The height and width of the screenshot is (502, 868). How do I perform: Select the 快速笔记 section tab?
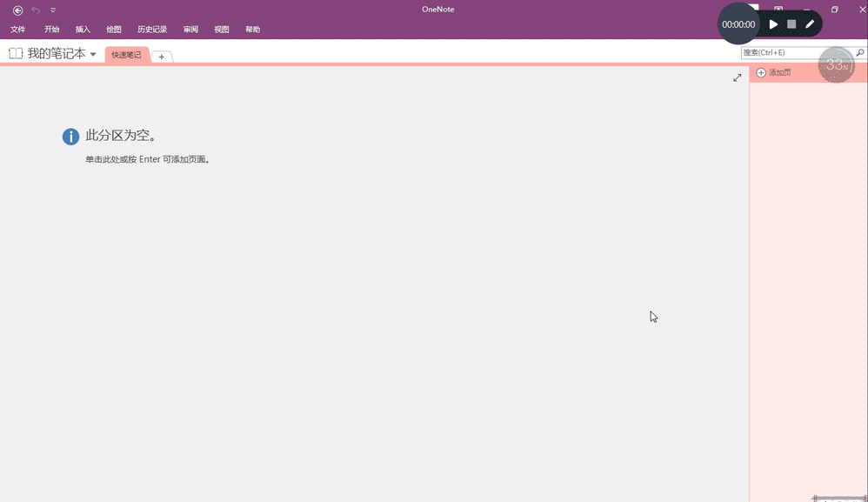click(126, 55)
